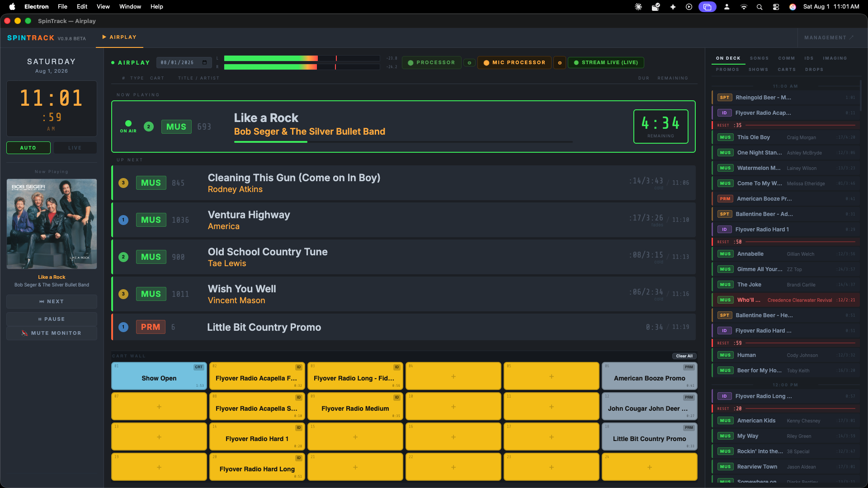Fire John Cougar John Deer cart
Screen dimensions: 868x488
click(x=650, y=406)
